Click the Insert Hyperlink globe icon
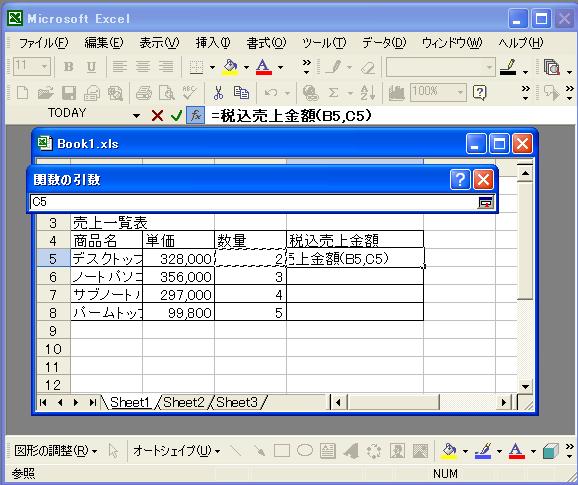The width and height of the screenshot is (578, 485). click(310, 93)
